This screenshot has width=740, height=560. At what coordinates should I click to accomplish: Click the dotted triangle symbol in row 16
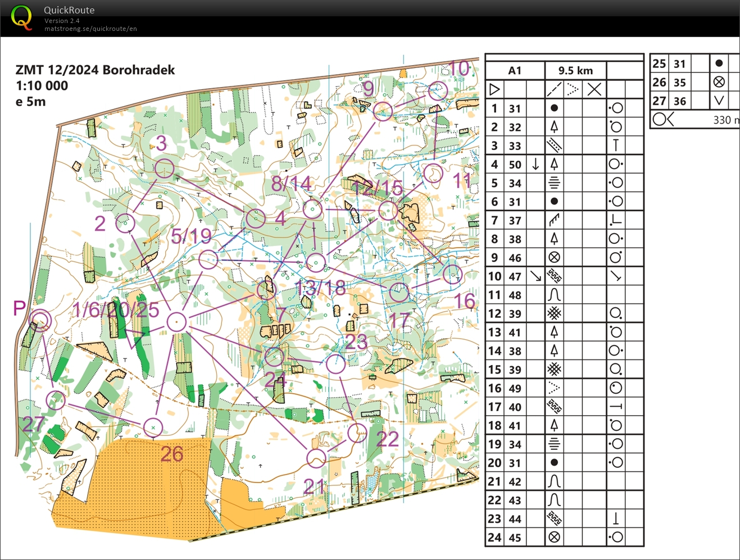554,388
